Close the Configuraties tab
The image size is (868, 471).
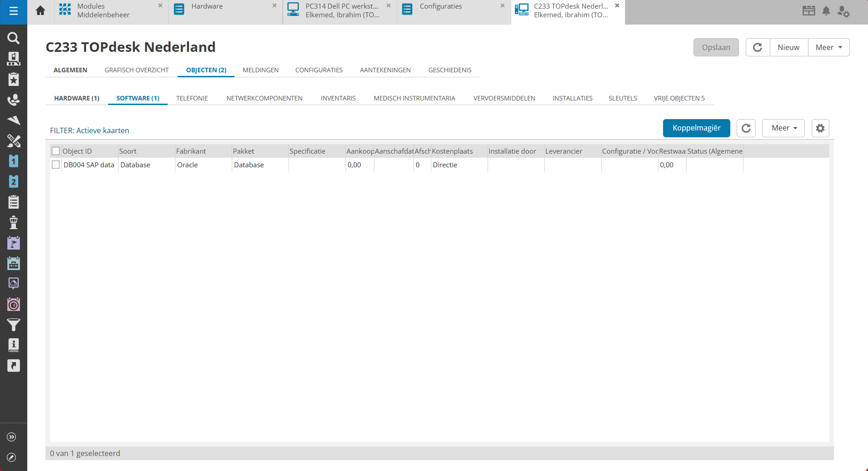pyautogui.click(x=502, y=6)
